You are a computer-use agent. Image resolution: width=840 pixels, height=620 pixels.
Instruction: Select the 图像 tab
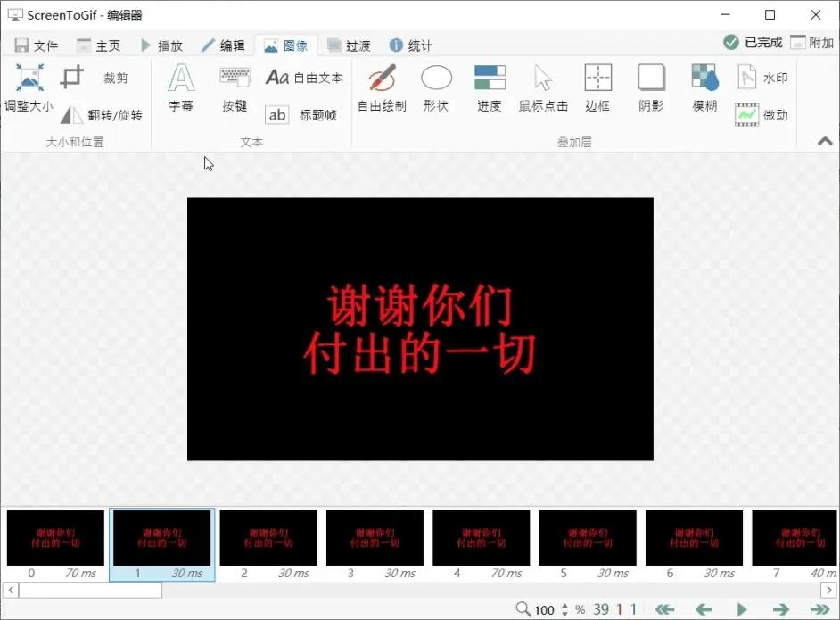(x=286, y=45)
